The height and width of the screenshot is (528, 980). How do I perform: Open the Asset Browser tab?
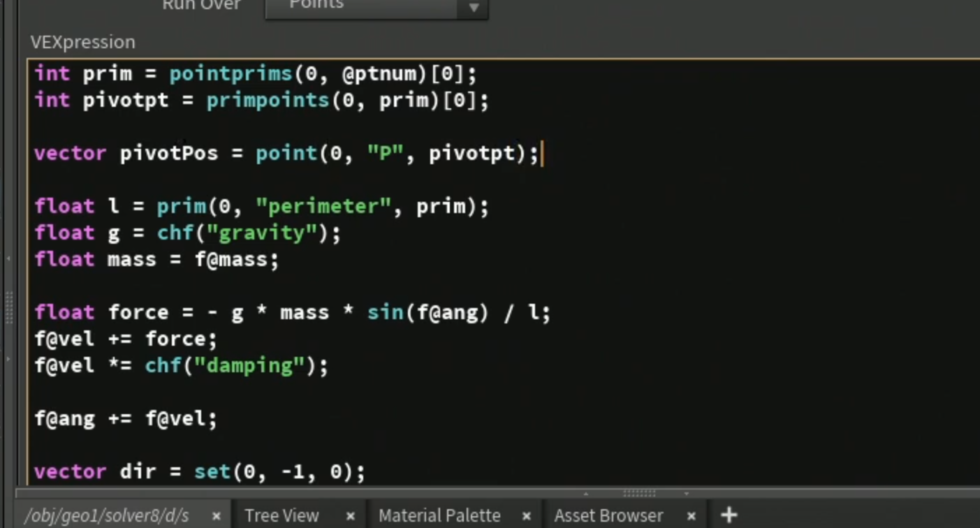pyautogui.click(x=608, y=516)
